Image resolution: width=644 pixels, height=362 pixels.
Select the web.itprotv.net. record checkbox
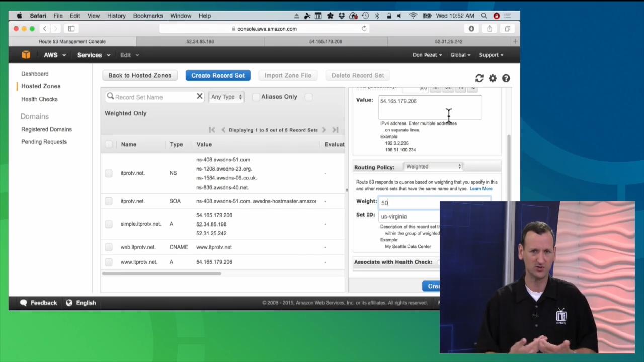(x=109, y=247)
